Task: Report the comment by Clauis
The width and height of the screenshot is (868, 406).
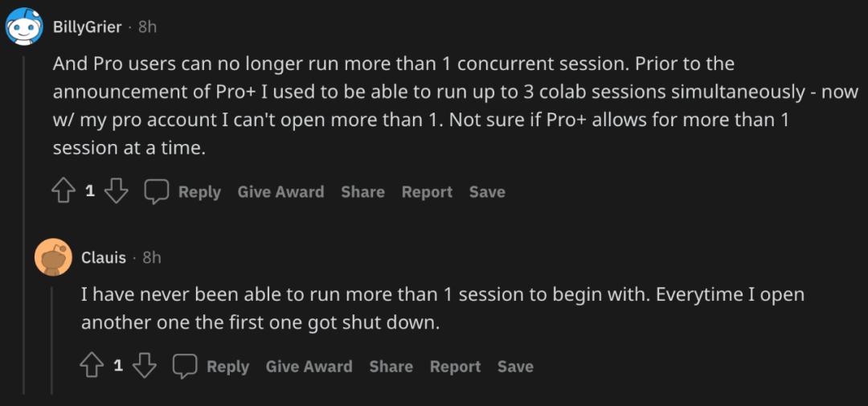Action: tap(455, 367)
